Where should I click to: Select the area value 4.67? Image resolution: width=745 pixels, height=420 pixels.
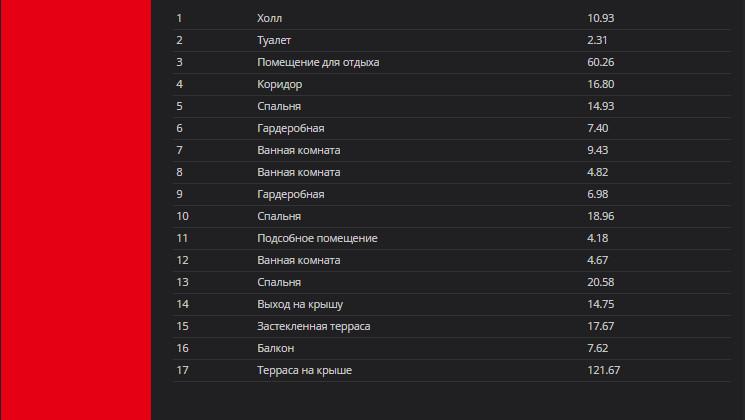tap(598, 261)
